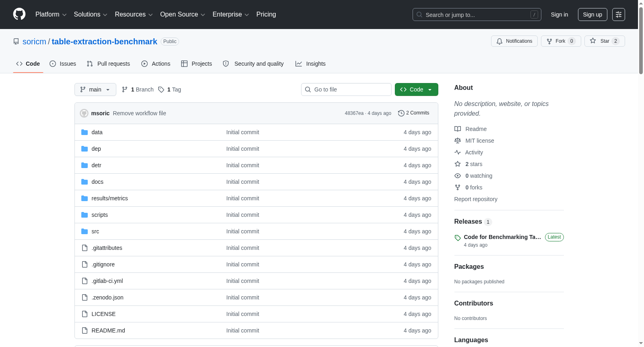644x347 pixels.
Task: Click the pulse icon next to Activity
Action: (458, 152)
